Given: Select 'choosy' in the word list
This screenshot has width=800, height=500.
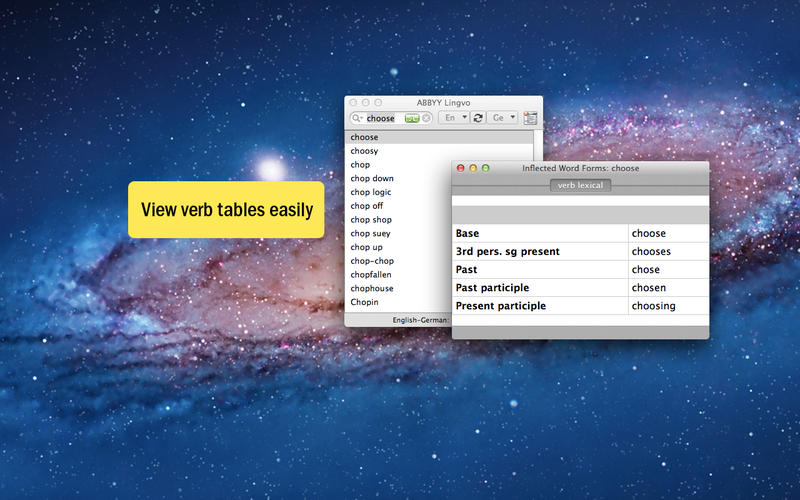Looking at the screenshot, I should coord(364,151).
